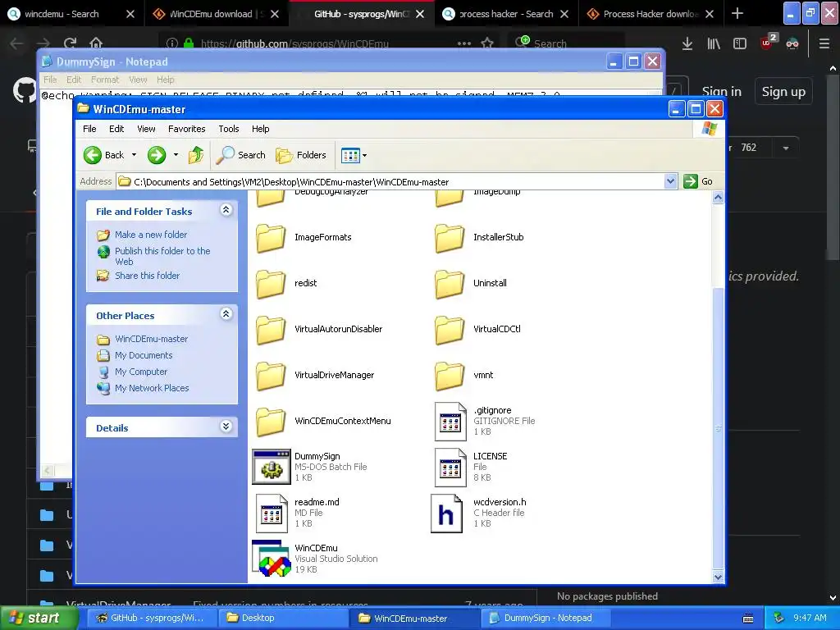Viewport: 840px width, 630px height.
Task: Open the Explorer Help menu
Action: [x=260, y=129]
